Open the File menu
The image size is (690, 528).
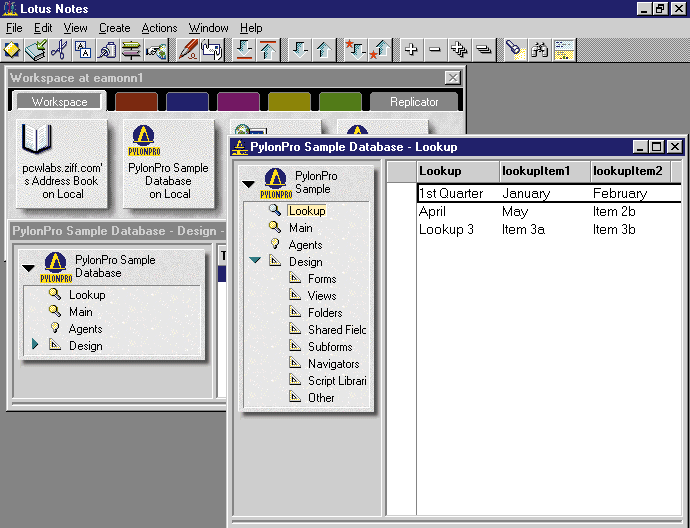(14, 28)
